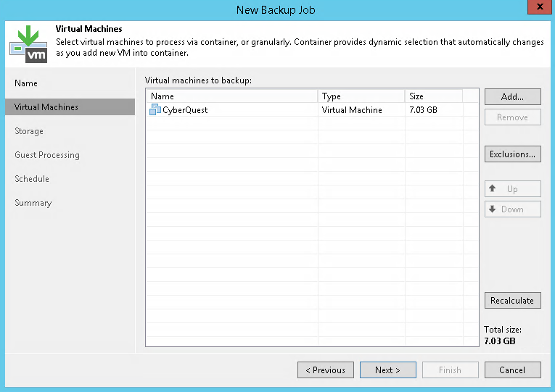This screenshot has height=392, width=555.
Task: Recalculate the total backup size
Action: point(512,301)
